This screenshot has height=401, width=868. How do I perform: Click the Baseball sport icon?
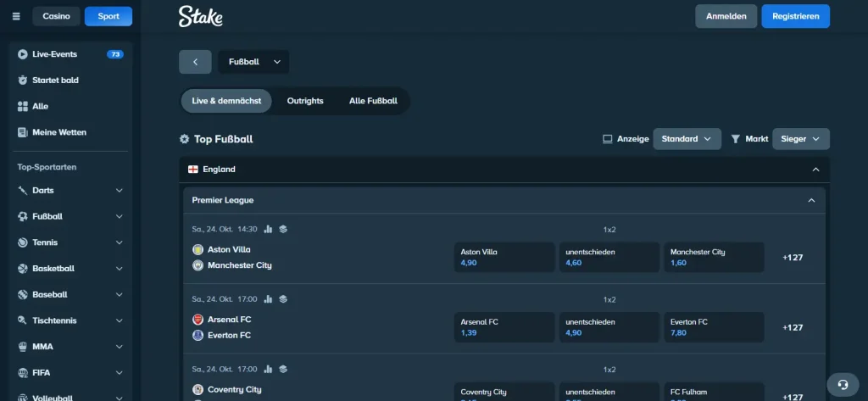[23, 295]
